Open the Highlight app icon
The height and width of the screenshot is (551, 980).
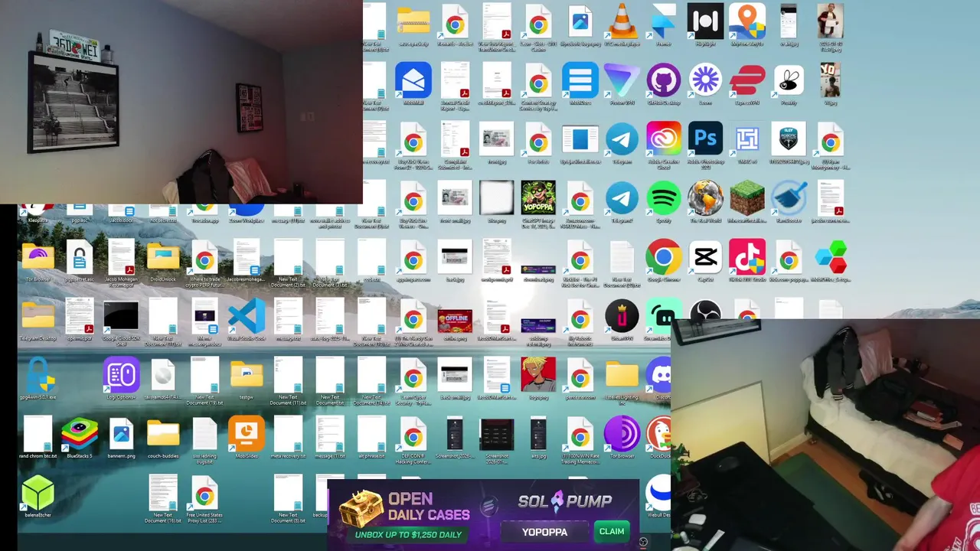tap(705, 22)
